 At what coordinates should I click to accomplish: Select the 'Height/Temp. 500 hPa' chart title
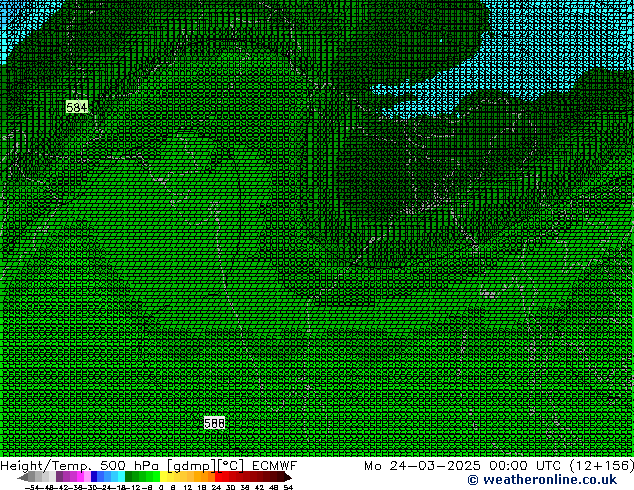[82, 466]
